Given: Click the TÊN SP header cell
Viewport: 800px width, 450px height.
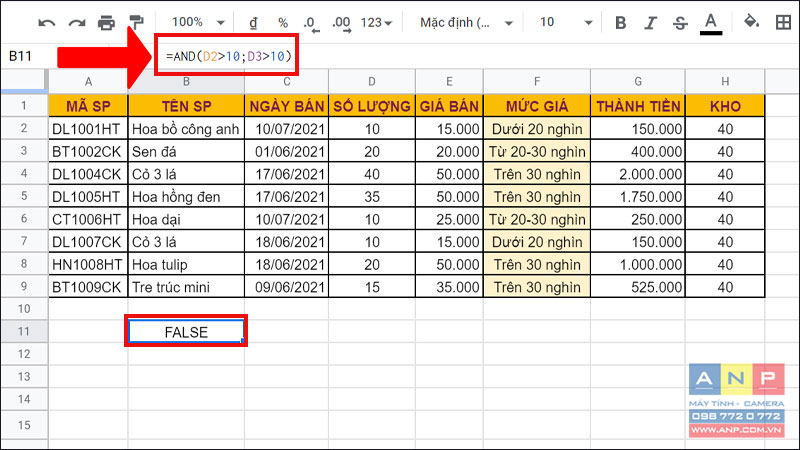Looking at the screenshot, I should pos(186,106).
